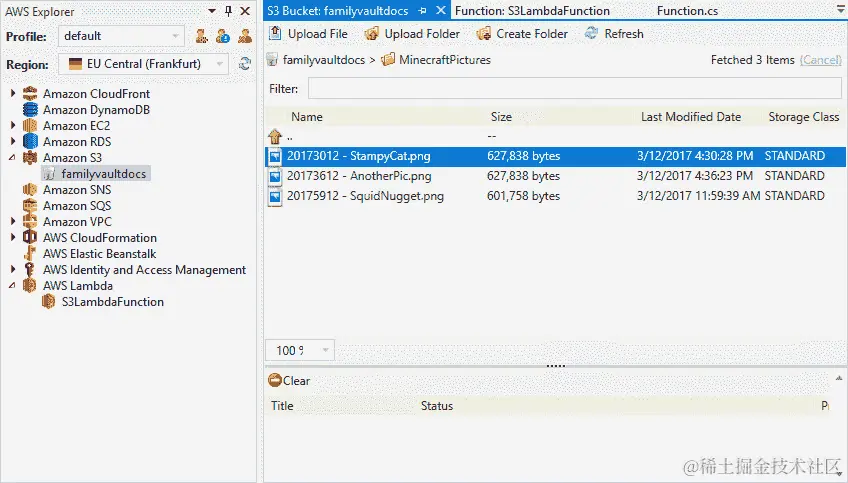The height and width of the screenshot is (483, 848).
Task: Click the AnotherPic.png image file icon
Action: point(275,177)
